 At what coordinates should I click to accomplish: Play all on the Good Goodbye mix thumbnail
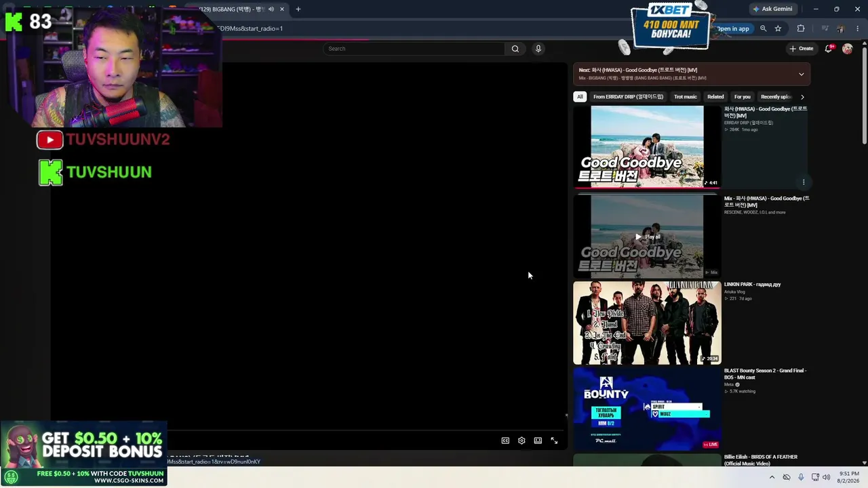tap(647, 237)
